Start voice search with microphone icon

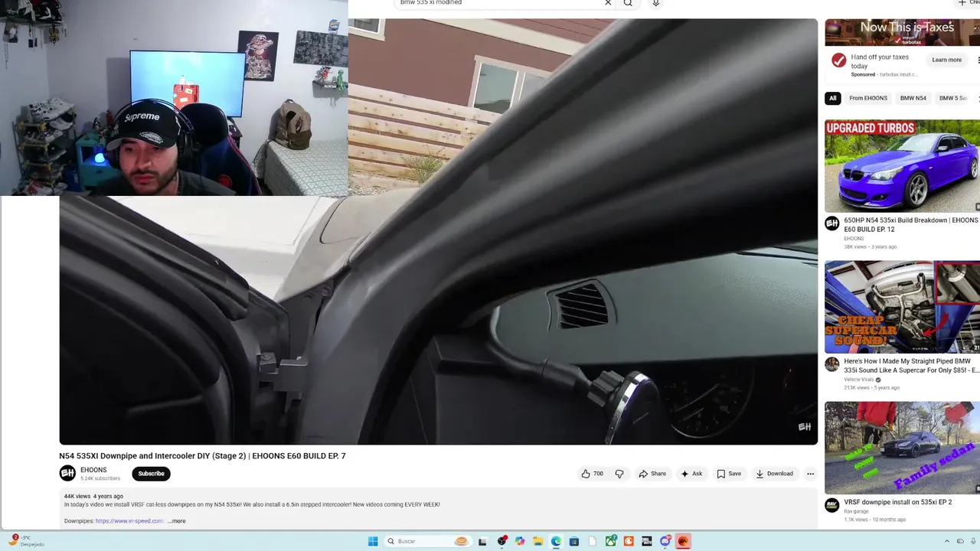point(655,3)
